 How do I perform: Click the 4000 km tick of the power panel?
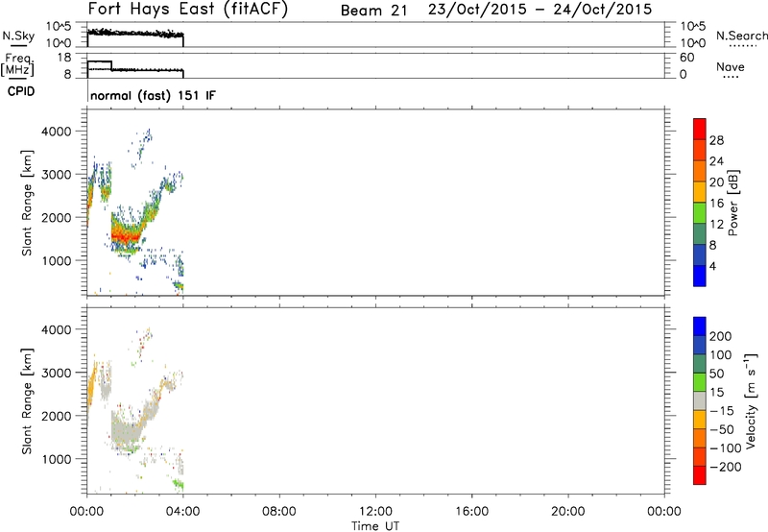[x=57, y=132]
